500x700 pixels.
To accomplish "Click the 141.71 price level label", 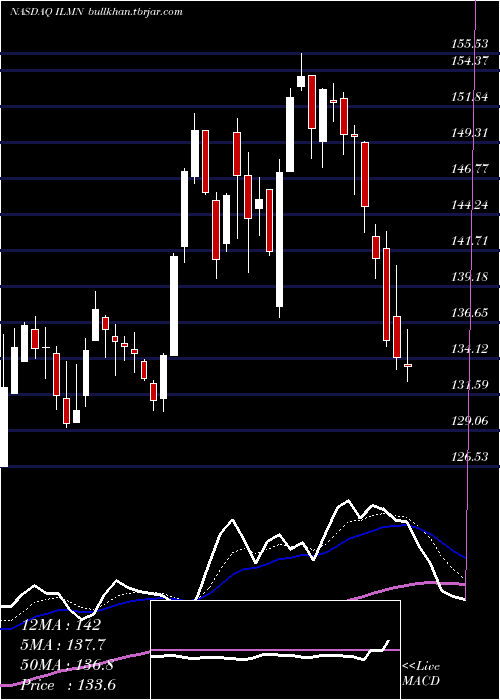I will (x=469, y=241).
